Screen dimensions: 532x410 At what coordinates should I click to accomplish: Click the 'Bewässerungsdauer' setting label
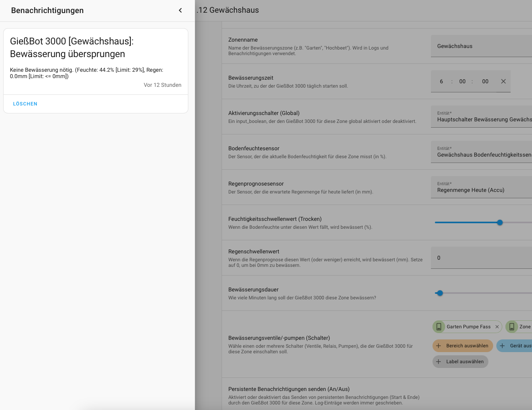(x=253, y=289)
